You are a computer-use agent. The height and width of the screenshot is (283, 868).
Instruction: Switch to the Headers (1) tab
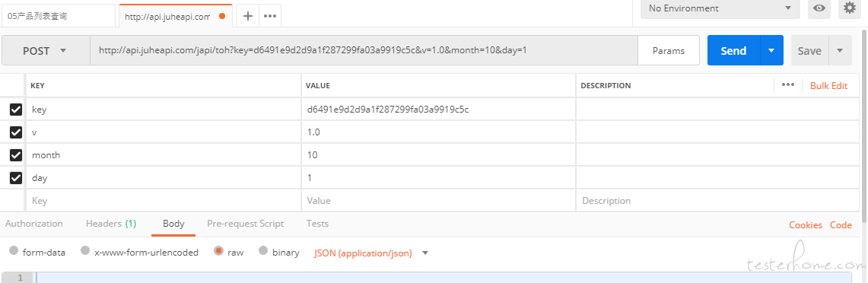[111, 224]
